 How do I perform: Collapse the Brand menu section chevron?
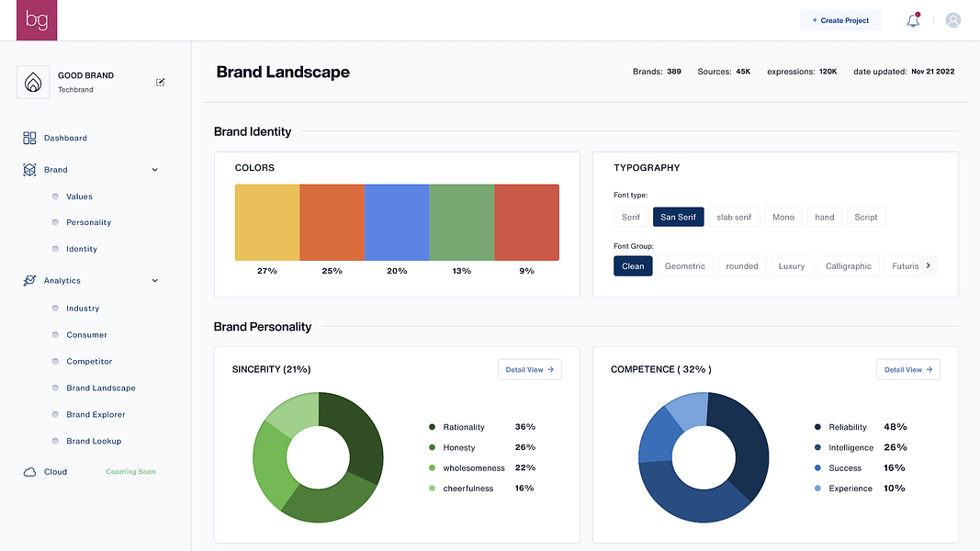pyautogui.click(x=155, y=170)
